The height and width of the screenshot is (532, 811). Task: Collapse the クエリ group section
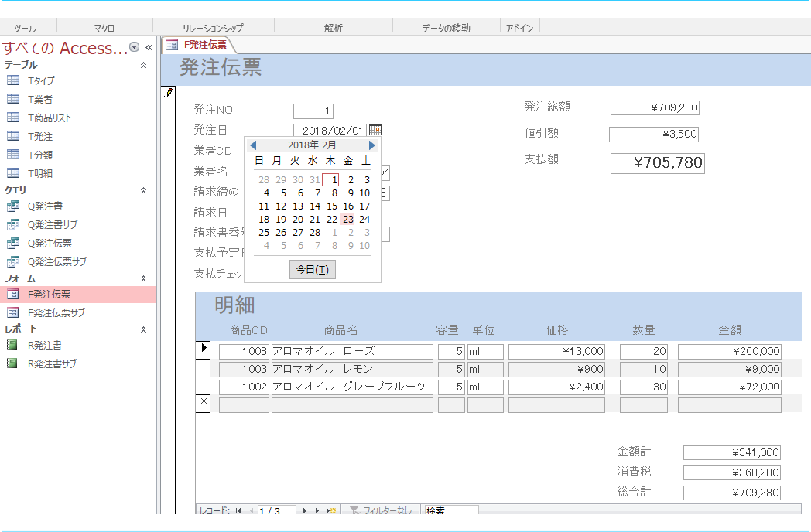click(143, 189)
